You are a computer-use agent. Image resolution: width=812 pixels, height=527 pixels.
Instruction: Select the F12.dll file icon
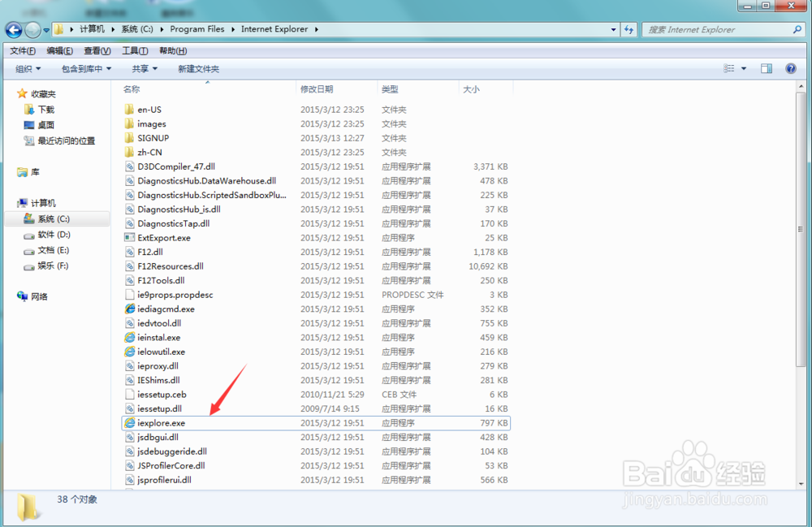tap(129, 252)
